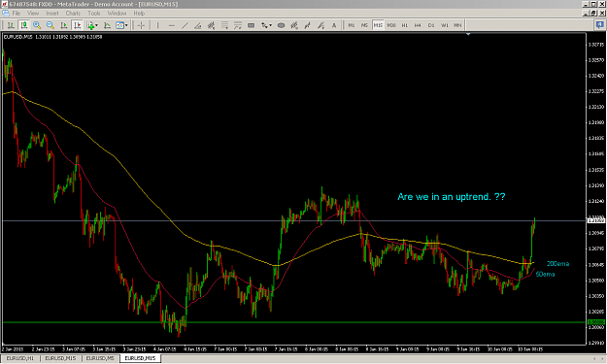
Task: Switch to the EURUSD,M5 chart tab
Action: click(x=100, y=358)
